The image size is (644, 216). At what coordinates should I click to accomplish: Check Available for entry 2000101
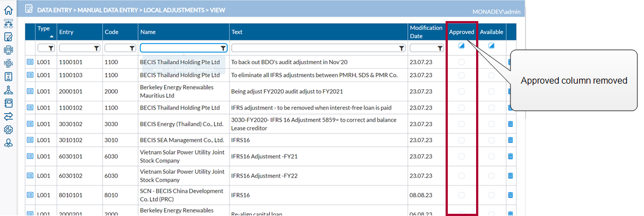[491, 91]
